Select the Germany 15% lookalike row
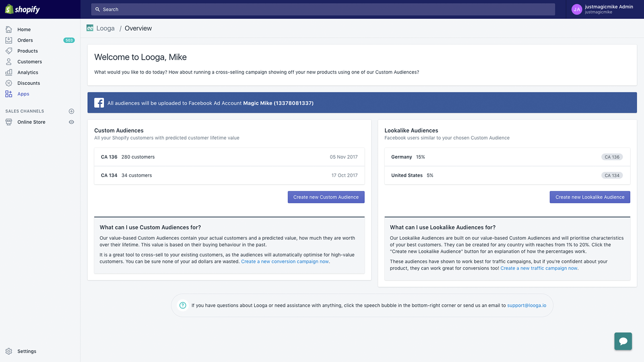The height and width of the screenshot is (362, 644). pos(507,157)
